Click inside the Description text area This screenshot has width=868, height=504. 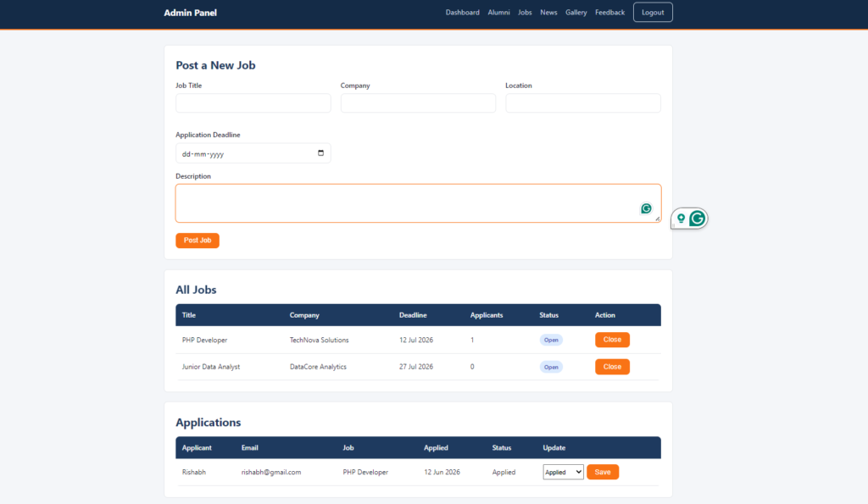418,203
